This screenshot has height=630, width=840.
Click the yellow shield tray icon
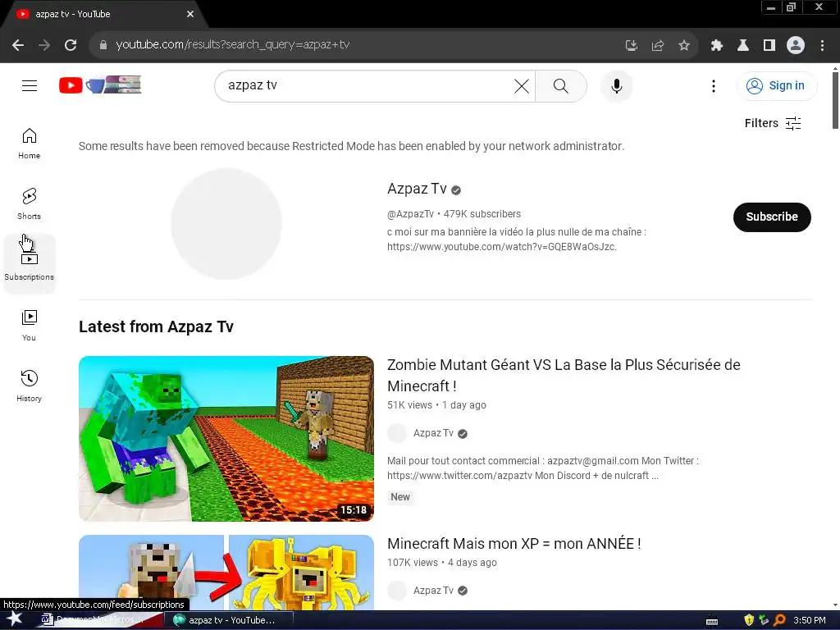749,620
